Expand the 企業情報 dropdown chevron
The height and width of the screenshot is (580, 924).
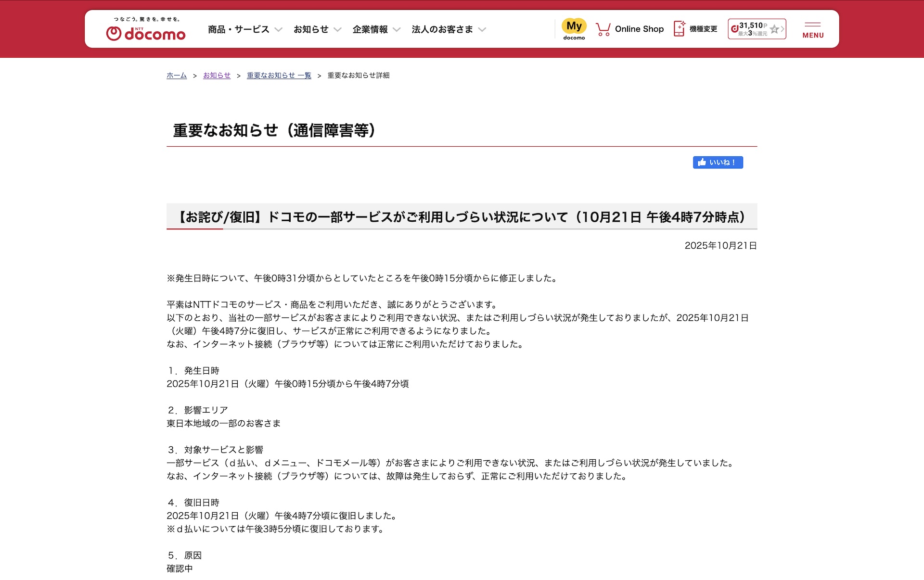pyautogui.click(x=397, y=30)
